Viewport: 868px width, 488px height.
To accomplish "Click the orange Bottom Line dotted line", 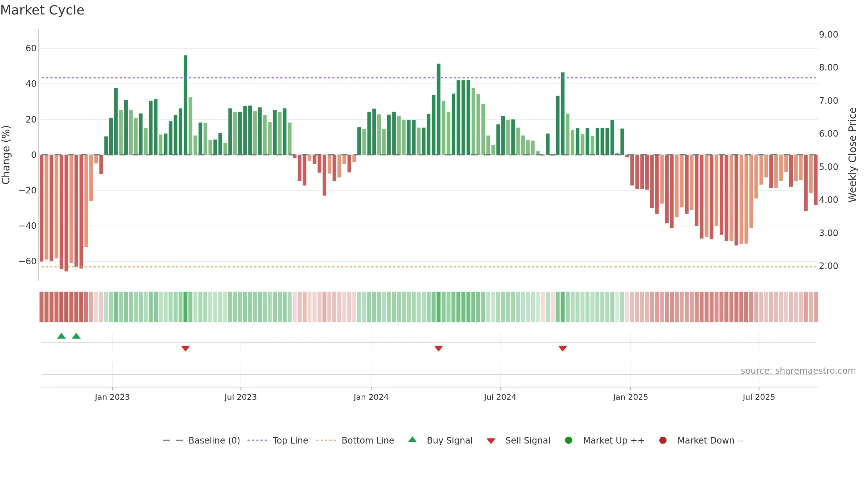I will pyautogui.click(x=429, y=267).
